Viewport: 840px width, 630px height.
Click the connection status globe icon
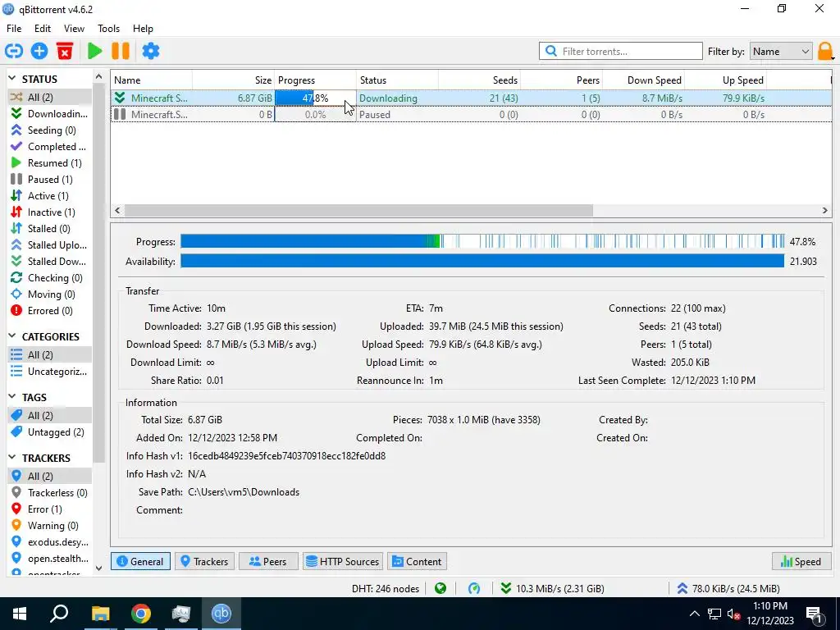(x=441, y=589)
